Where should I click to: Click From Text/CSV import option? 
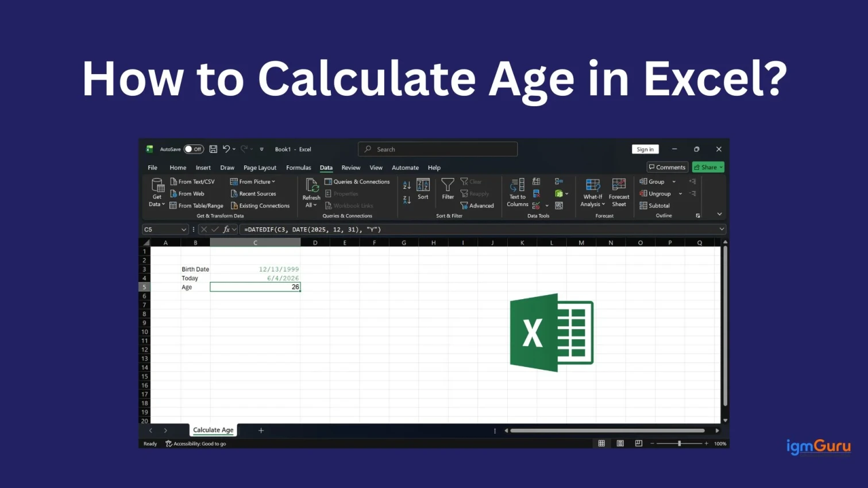tap(192, 181)
